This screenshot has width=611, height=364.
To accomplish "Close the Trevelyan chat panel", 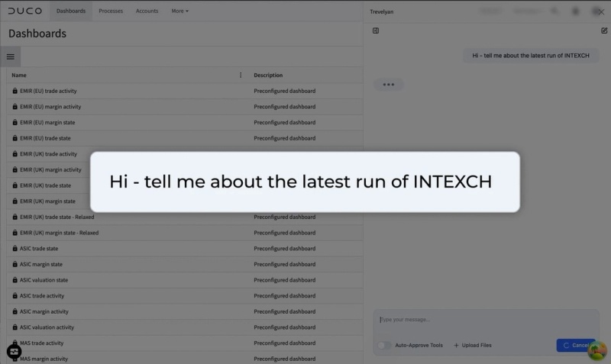I will pyautogui.click(x=601, y=11).
